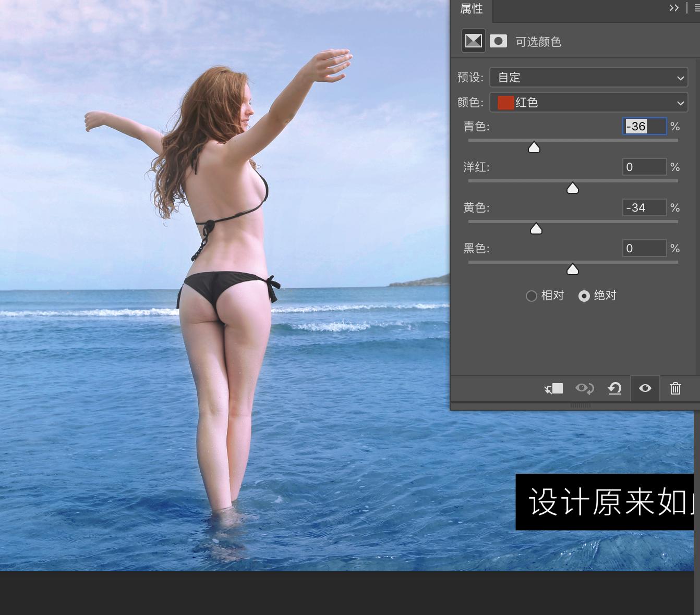Click the 可选颜色 panel title
This screenshot has height=615, width=700.
(538, 42)
